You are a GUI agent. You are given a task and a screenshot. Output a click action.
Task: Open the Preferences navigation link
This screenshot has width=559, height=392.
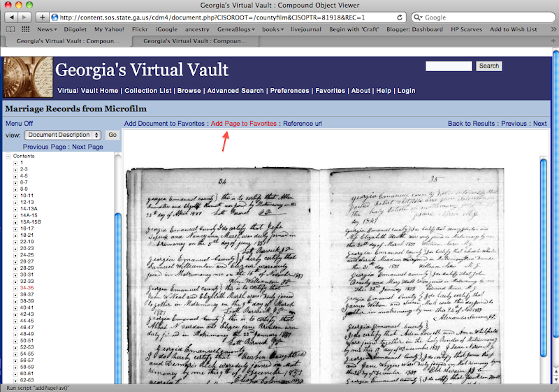point(289,91)
